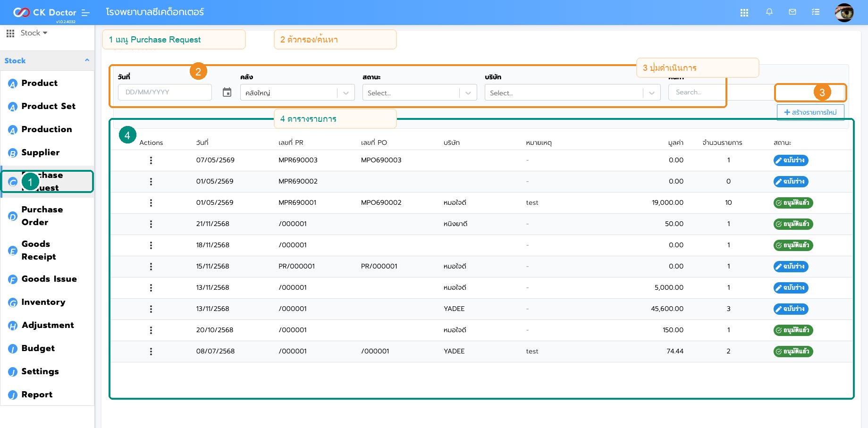Click อนุมัติแล้ว badge on the 50.00 row
Viewport: 868px width, 428px height.
pyautogui.click(x=793, y=224)
